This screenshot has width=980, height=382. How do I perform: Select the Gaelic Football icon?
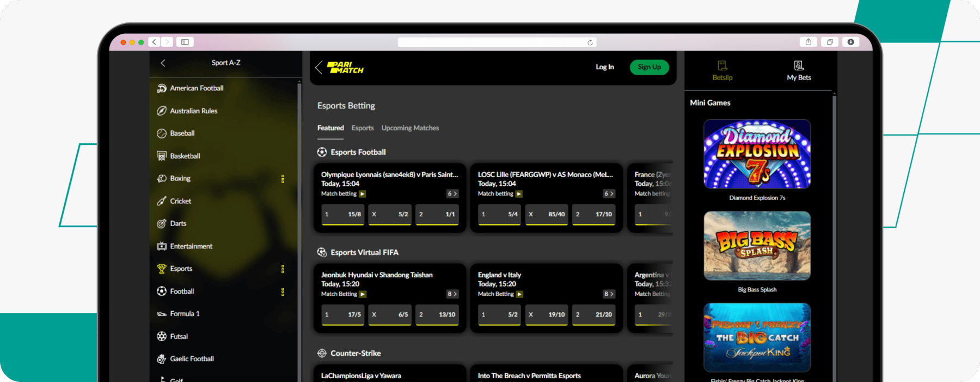pyautogui.click(x=162, y=359)
